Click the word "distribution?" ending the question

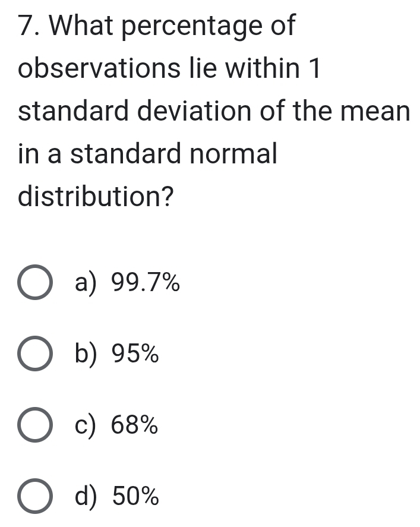[x=96, y=197]
